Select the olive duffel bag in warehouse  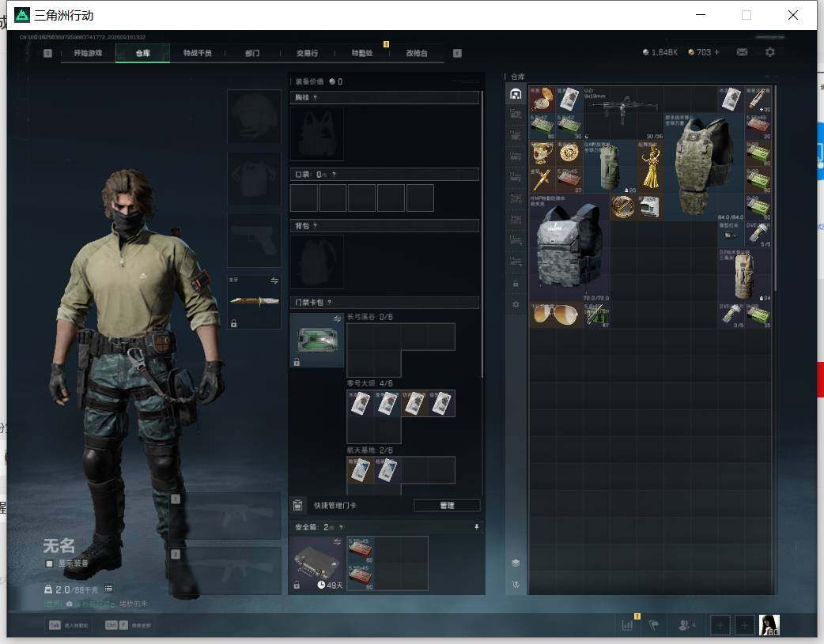tap(610, 167)
